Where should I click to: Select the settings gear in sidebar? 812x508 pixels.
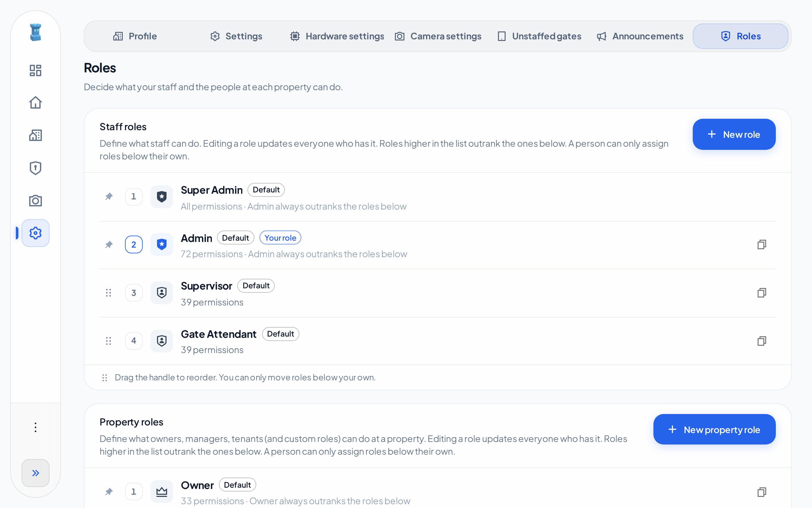[35, 233]
